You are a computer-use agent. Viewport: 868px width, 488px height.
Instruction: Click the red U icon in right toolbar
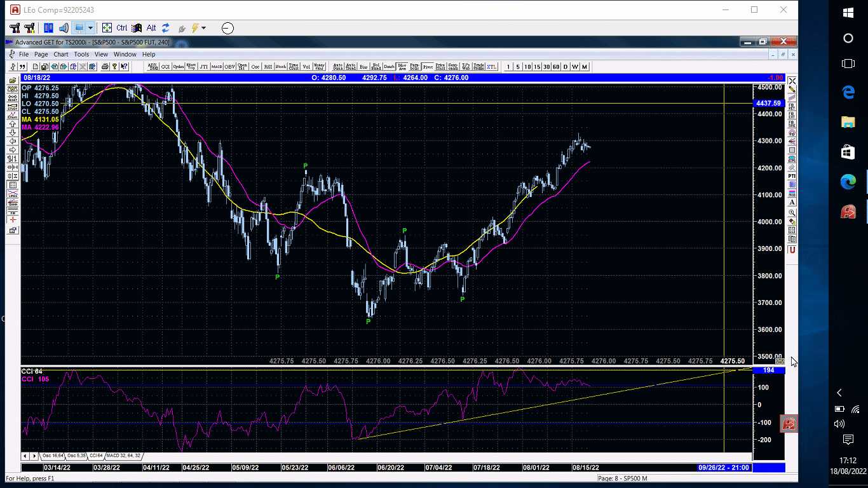point(792,249)
